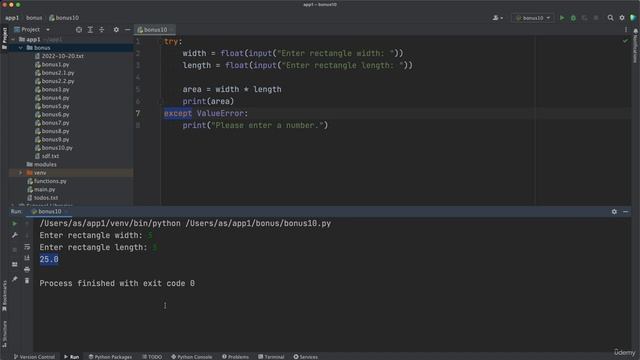This screenshot has width=640, height=360.
Task: Print the Run console output
Action: click(x=27, y=269)
